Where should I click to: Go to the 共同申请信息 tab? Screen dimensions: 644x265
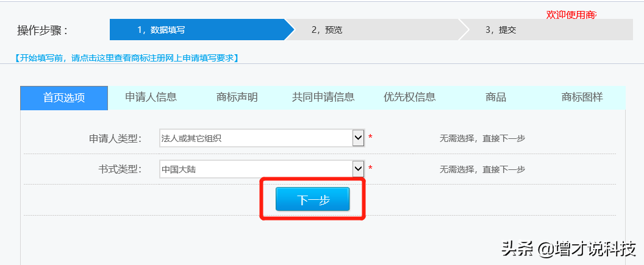pos(323,97)
